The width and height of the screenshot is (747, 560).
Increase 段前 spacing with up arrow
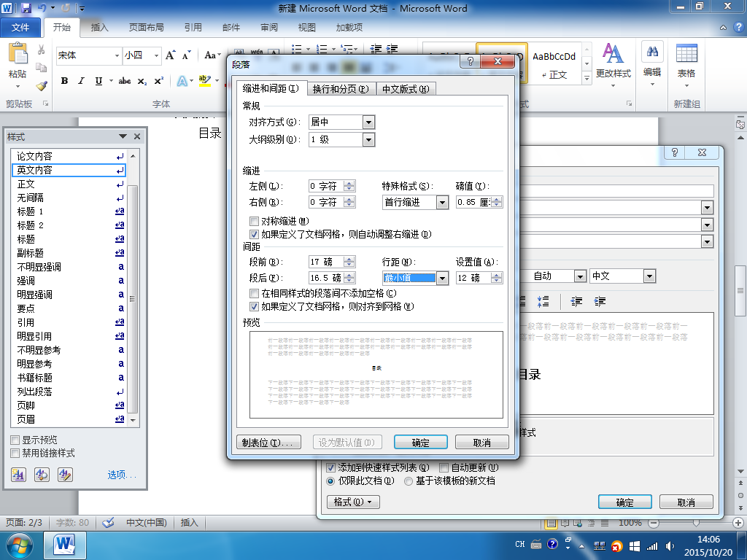coord(349,259)
